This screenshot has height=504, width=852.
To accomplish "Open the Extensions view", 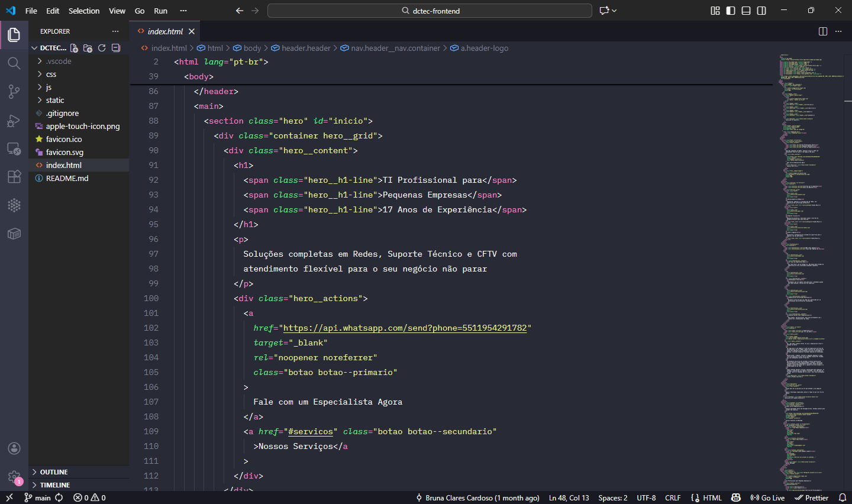I will tap(14, 177).
